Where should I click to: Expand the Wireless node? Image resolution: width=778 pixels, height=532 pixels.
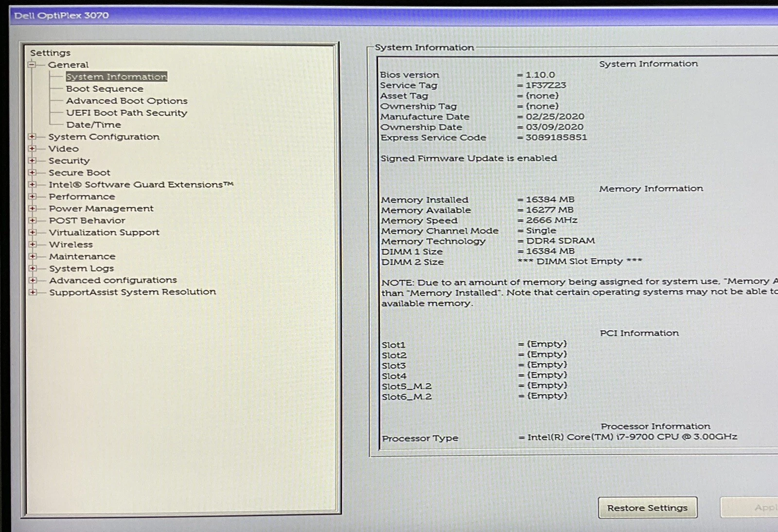(x=32, y=244)
